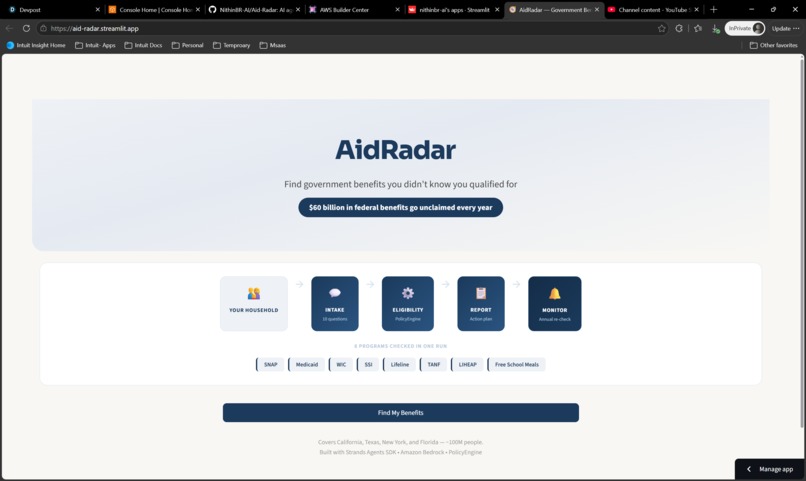This screenshot has width=806, height=481.
Task: Close the AWS Builder Center tab
Action: click(x=397, y=10)
